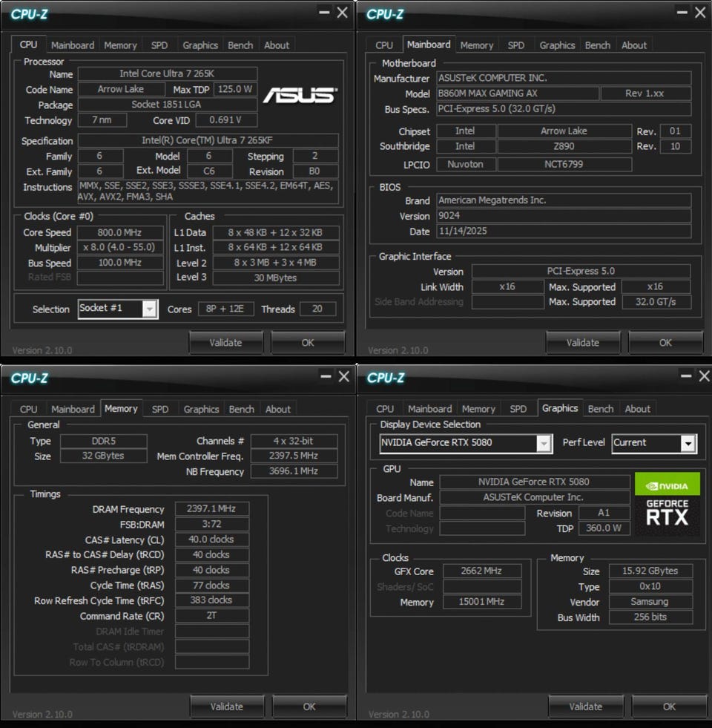The width and height of the screenshot is (712, 728).
Task: Click the Level 3 cache value '30 MBytes'
Action: [275, 278]
